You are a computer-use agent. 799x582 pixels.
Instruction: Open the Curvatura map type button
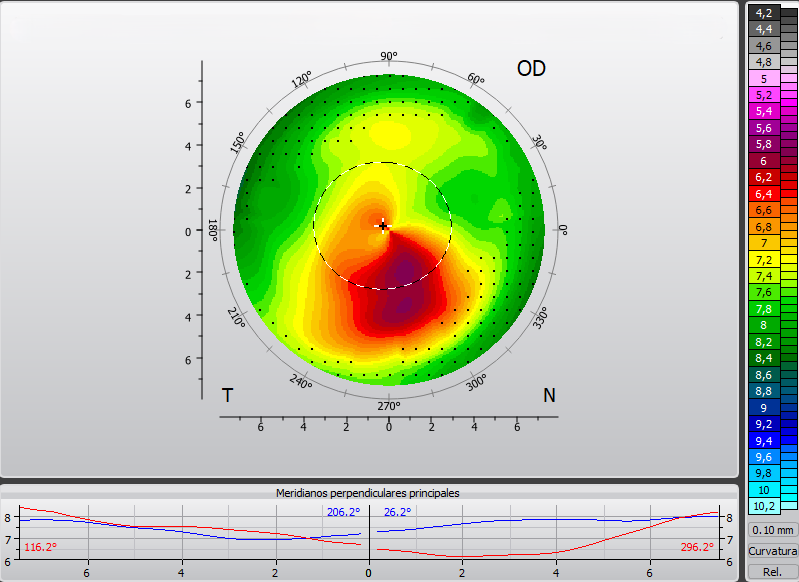[772, 551]
